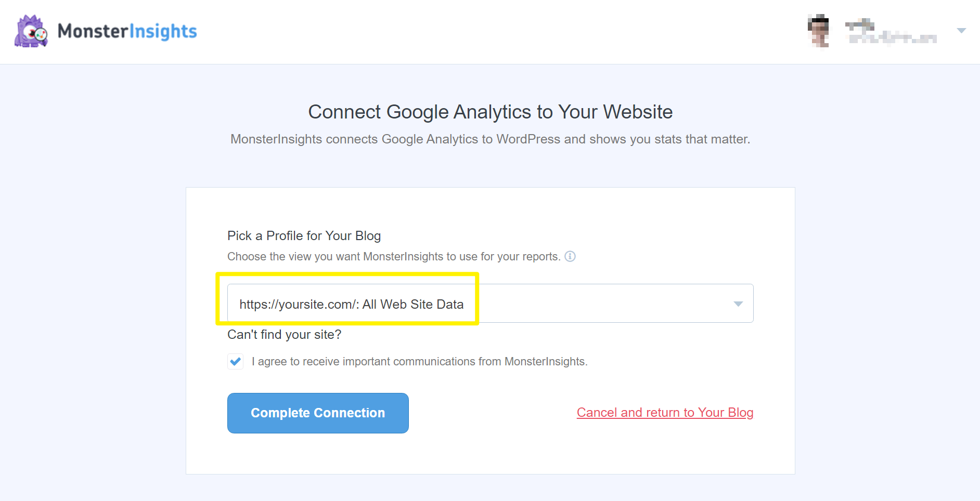Click the "I agree to receive" checkbox label
The height and width of the screenshot is (501, 980).
419,361
